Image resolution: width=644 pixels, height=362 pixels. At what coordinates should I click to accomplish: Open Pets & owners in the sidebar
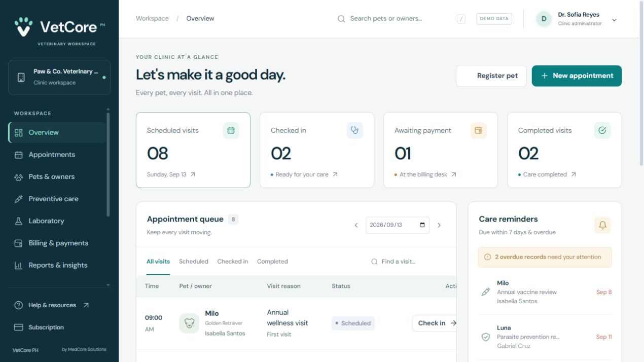pyautogui.click(x=57, y=177)
